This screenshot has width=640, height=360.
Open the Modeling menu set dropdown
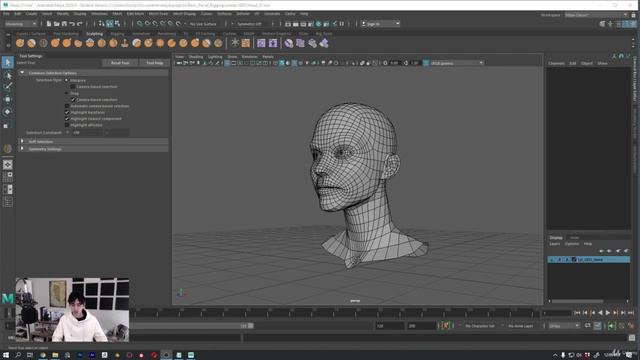pyautogui.click(x=21, y=24)
